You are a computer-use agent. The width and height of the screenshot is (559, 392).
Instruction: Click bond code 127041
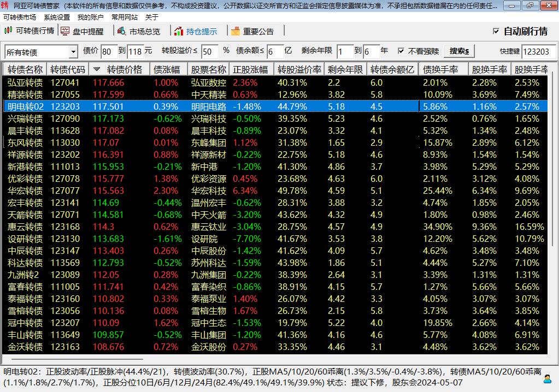click(65, 82)
